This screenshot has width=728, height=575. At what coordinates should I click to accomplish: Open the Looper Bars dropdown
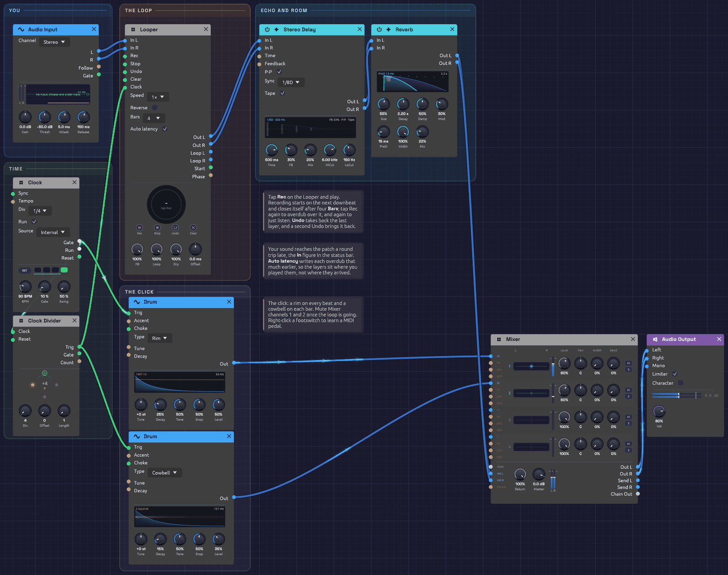coord(153,118)
